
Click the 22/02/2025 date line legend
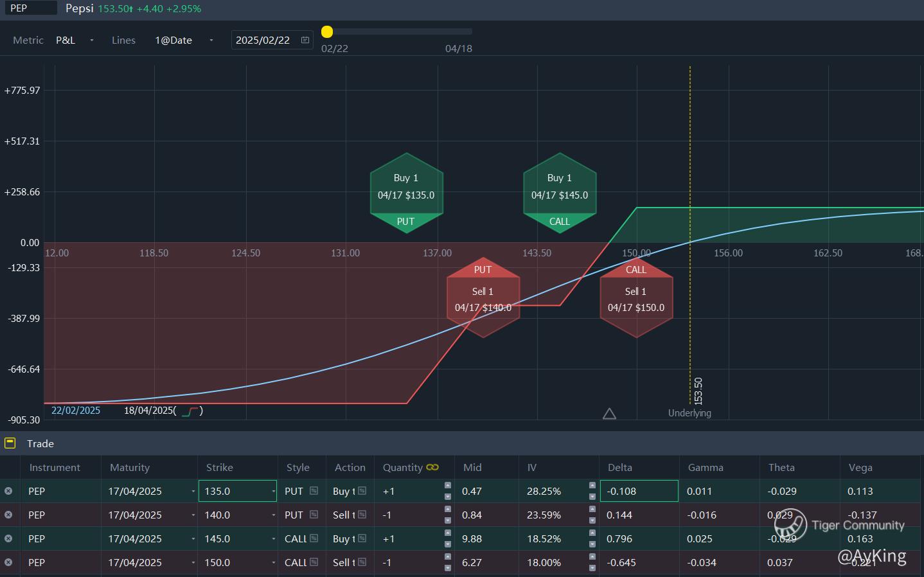(76, 411)
